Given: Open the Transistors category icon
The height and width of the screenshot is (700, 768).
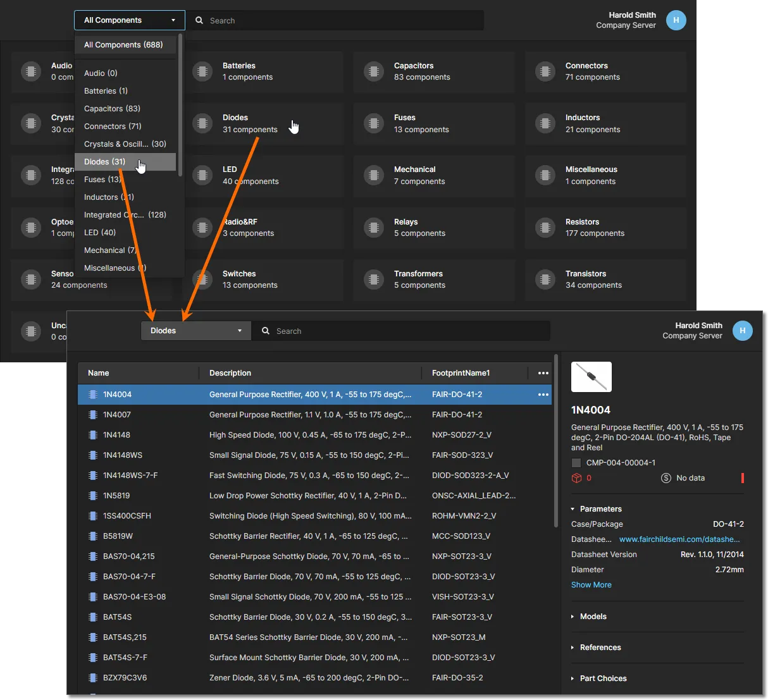Looking at the screenshot, I should [x=545, y=279].
